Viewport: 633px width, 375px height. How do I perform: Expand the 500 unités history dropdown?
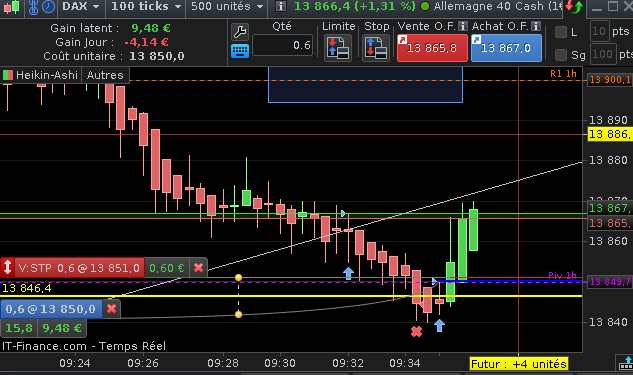(227, 7)
